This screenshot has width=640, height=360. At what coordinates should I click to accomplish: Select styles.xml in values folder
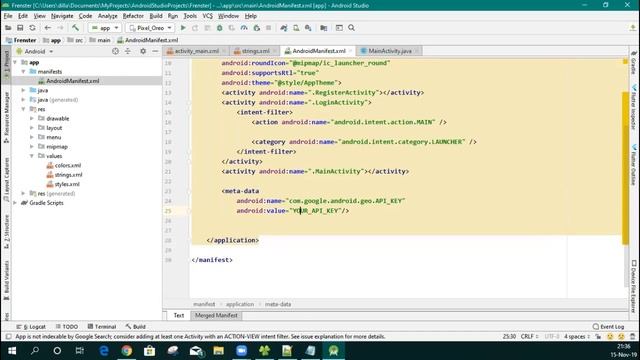point(67,184)
